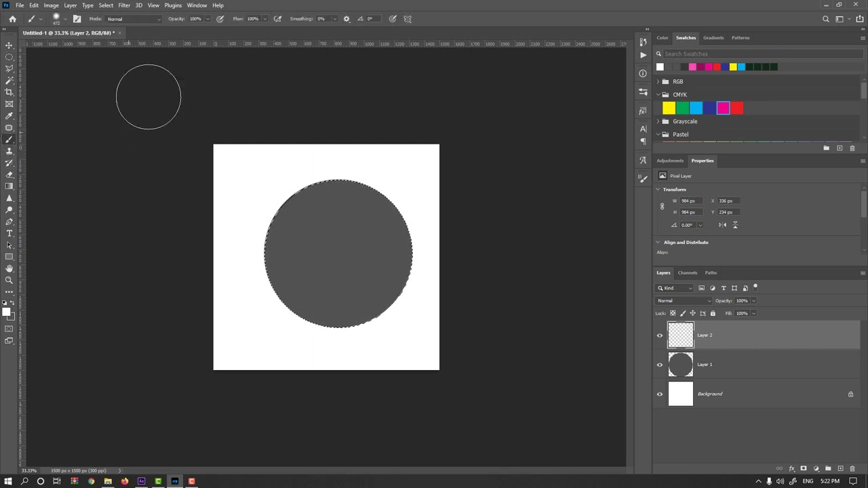Hide the Background layer eye icon
868x488 pixels.
pyautogui.click(x=660, y=394)
